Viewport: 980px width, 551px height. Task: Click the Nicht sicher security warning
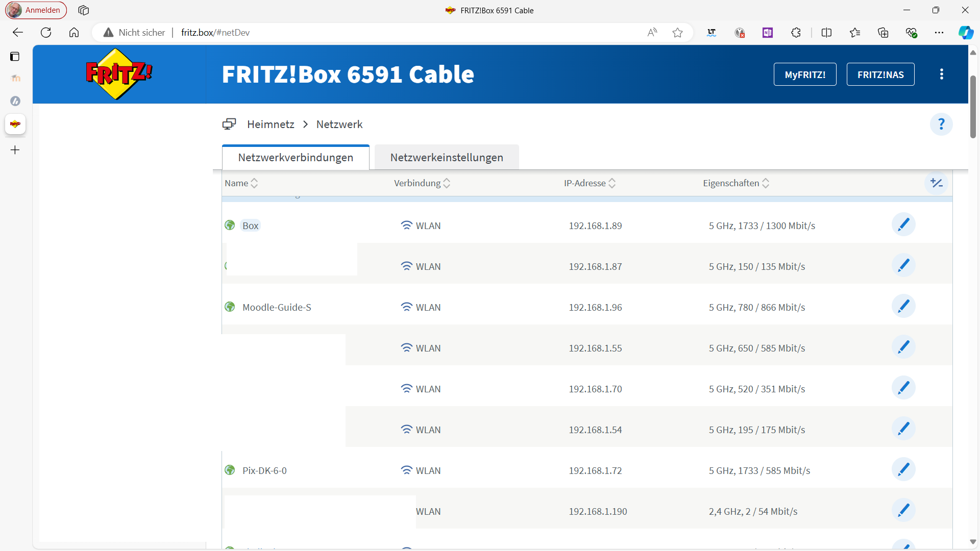tap(134, 33)
